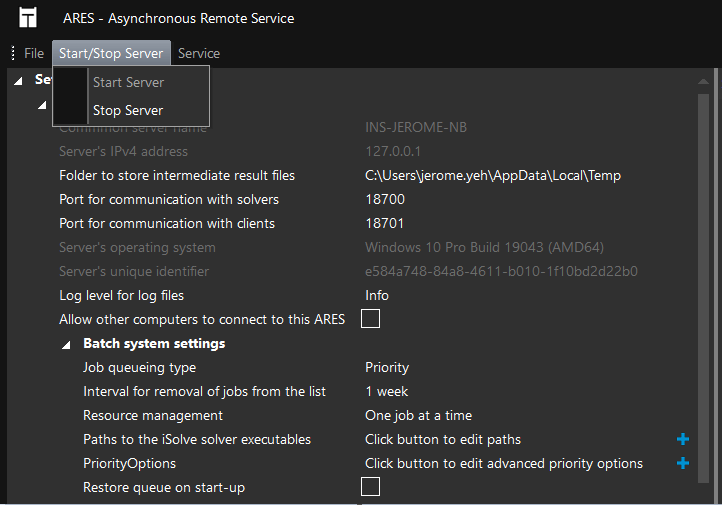Click plus icon for PriorityOptions
This screenshot has width=722, height=505.
[683, 463]
